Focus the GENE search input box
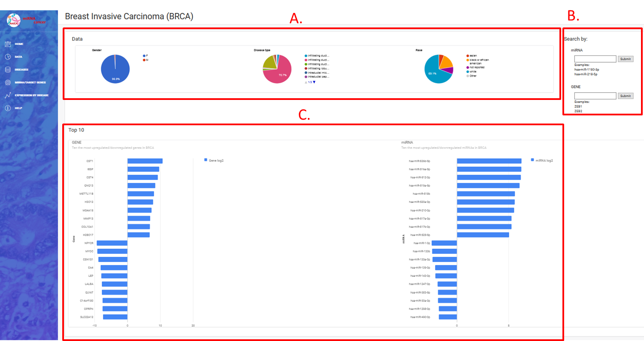The height and width of the screenshot is (341, 644). (595, 96)
